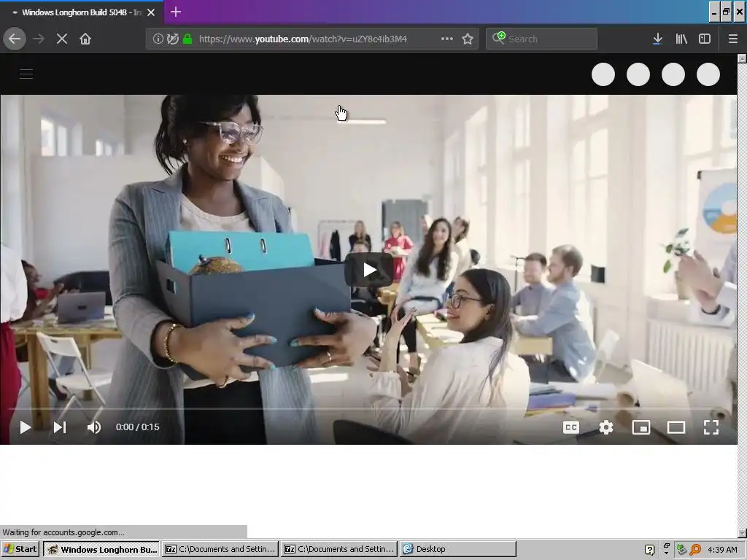Restore down the Firefox window

pyautogui.click(x=726, y=12)
